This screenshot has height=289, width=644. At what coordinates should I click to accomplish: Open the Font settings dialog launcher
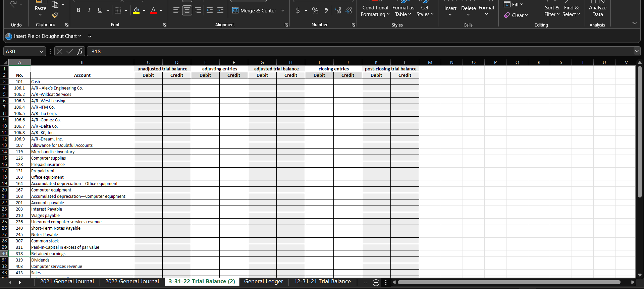point(165,25)
